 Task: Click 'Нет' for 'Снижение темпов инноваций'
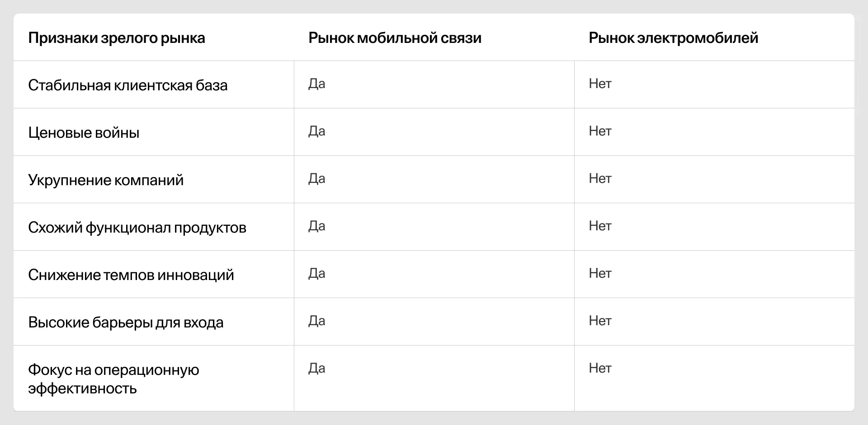(x=600, y=274)
